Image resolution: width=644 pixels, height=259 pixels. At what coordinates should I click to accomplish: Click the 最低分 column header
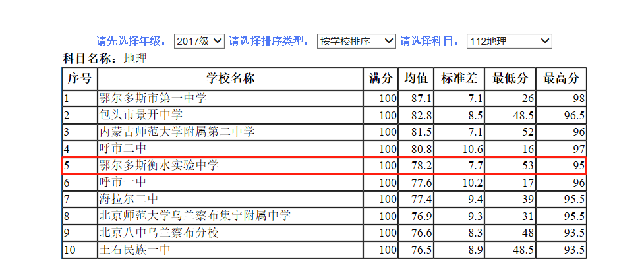(510, 78)
